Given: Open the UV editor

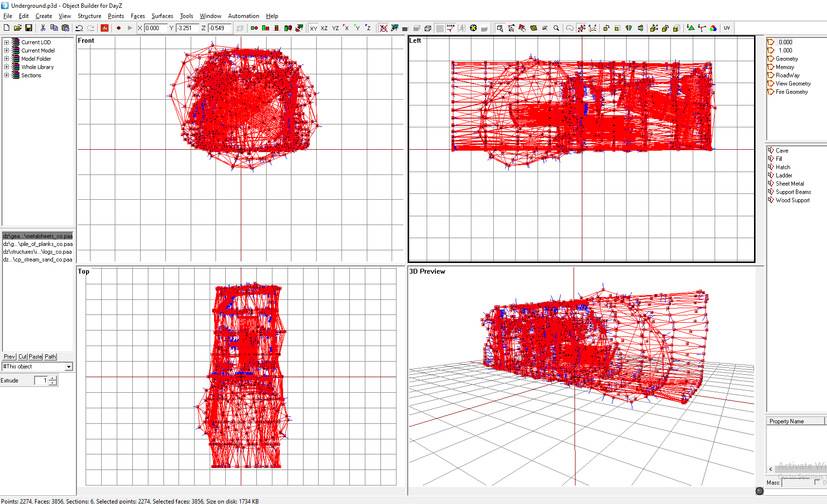Looking at the screenshot, I should [726, 28].
